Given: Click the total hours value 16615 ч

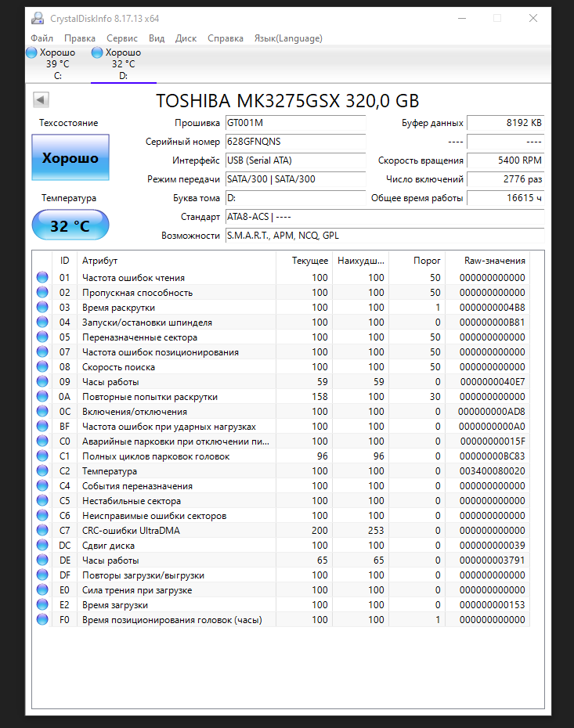Looking at the screenshot, I should 505,198.
